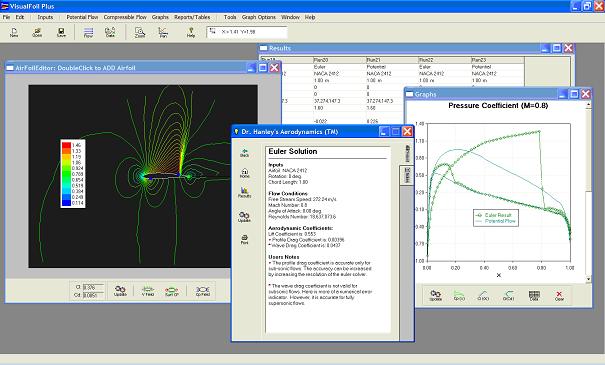
Task: Select the Run23 column header in Results
Action: (x=497, y=60)
